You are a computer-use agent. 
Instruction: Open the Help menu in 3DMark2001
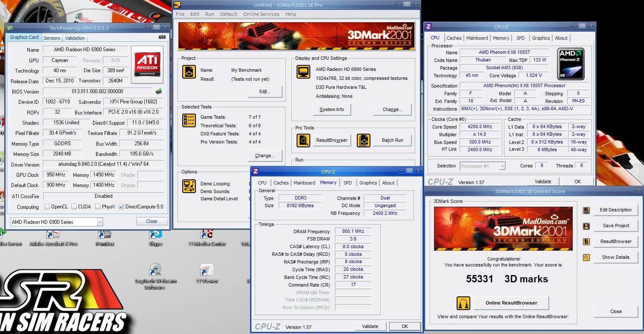(291, 14)
